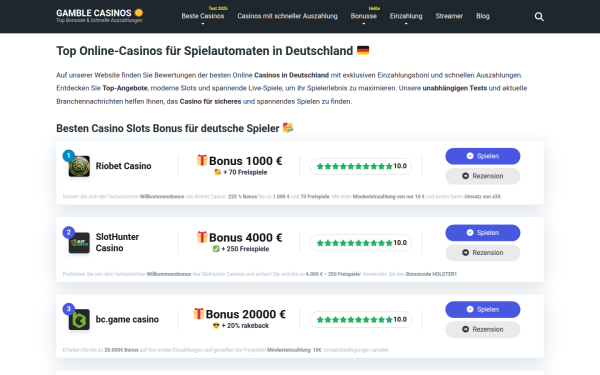This screenshot has width=600, height=375.
Task: Expand the Bonusse dropdown menu
Action: (364, 16)
